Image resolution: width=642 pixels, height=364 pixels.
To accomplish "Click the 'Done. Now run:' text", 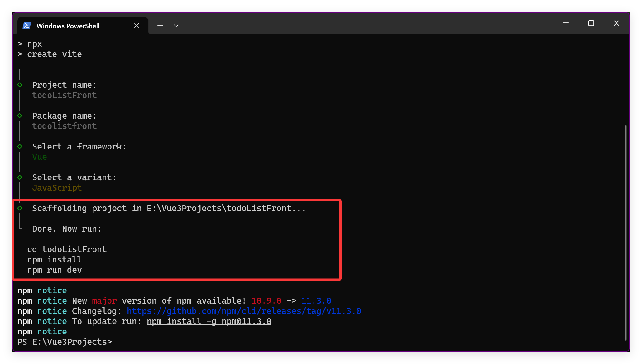I will [x=67, y=229].
